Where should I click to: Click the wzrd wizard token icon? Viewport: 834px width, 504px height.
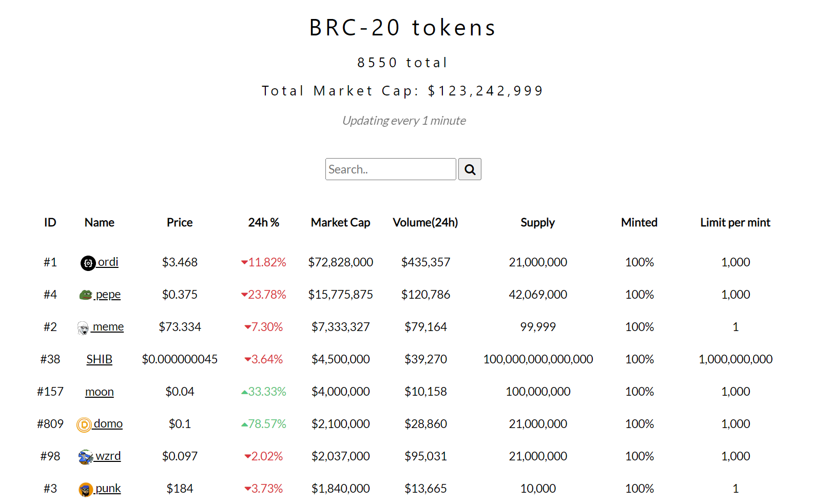click(86, 457)
